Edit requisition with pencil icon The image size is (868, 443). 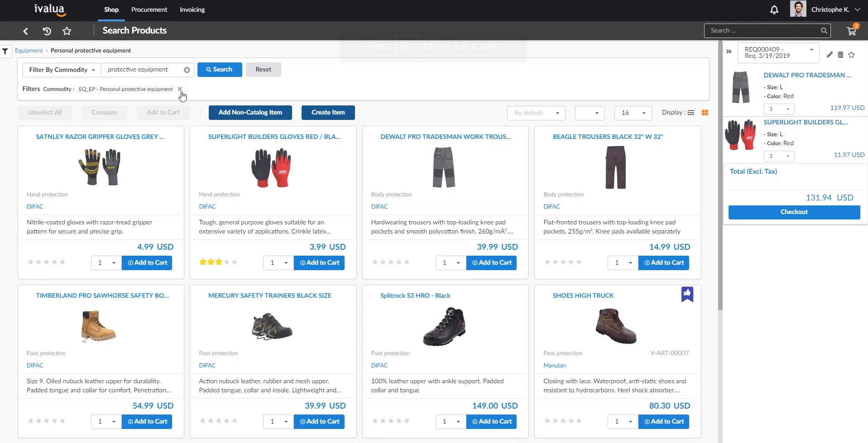tap(830, 55)
